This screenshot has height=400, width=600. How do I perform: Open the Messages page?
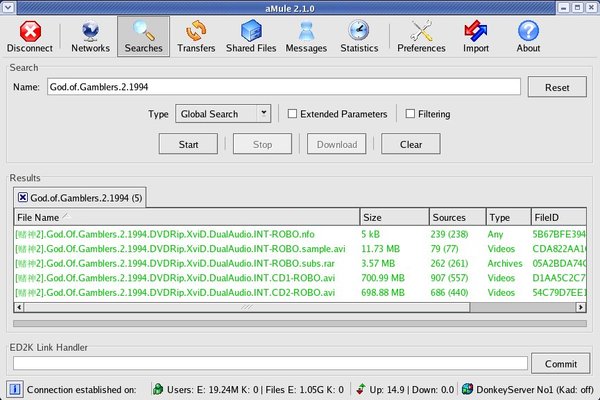click(x=306, y=37)
